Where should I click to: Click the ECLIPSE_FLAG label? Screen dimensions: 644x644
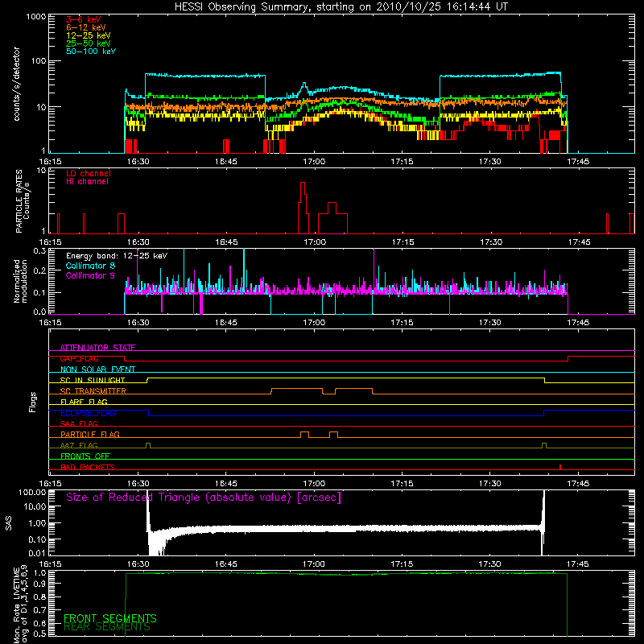[88, 413]
